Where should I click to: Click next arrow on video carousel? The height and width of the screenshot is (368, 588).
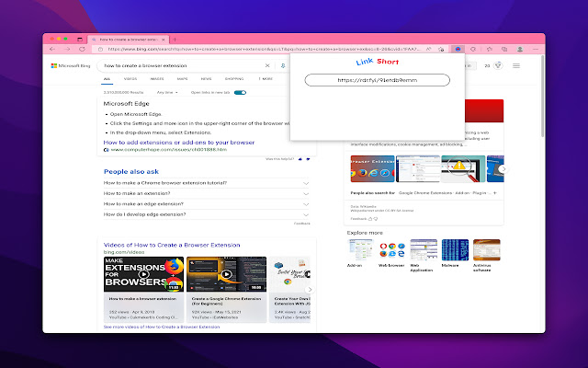311,290
